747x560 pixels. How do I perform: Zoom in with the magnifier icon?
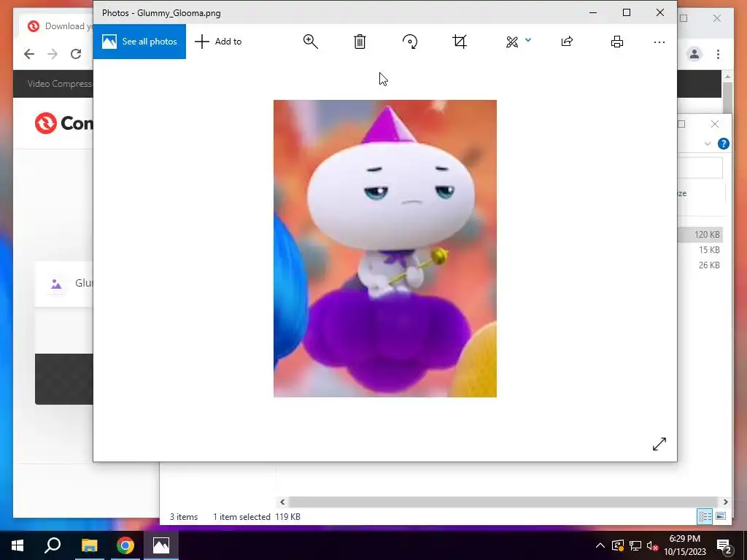point(310,42)
